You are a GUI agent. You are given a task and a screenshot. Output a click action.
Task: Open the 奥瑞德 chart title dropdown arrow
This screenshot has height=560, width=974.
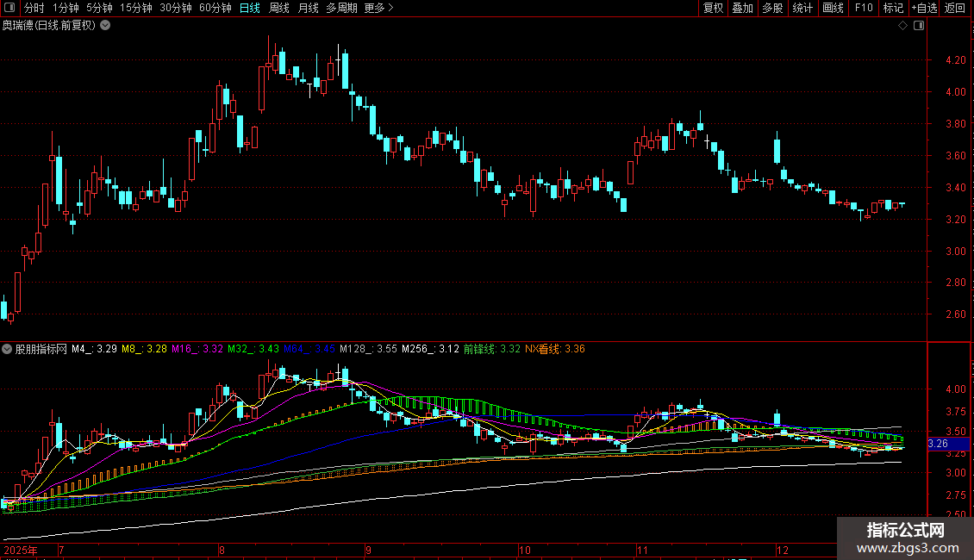(106, 26)
